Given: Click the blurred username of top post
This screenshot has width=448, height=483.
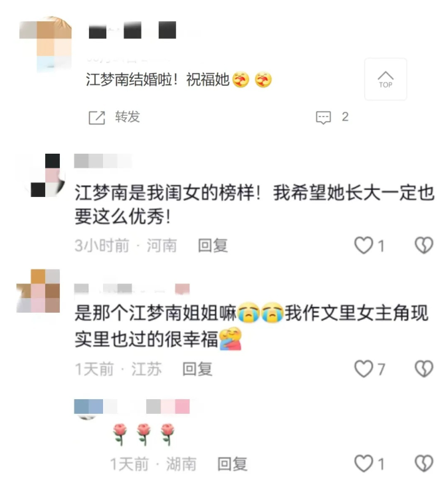Looking at the screenshot, I should coord(132,30).
